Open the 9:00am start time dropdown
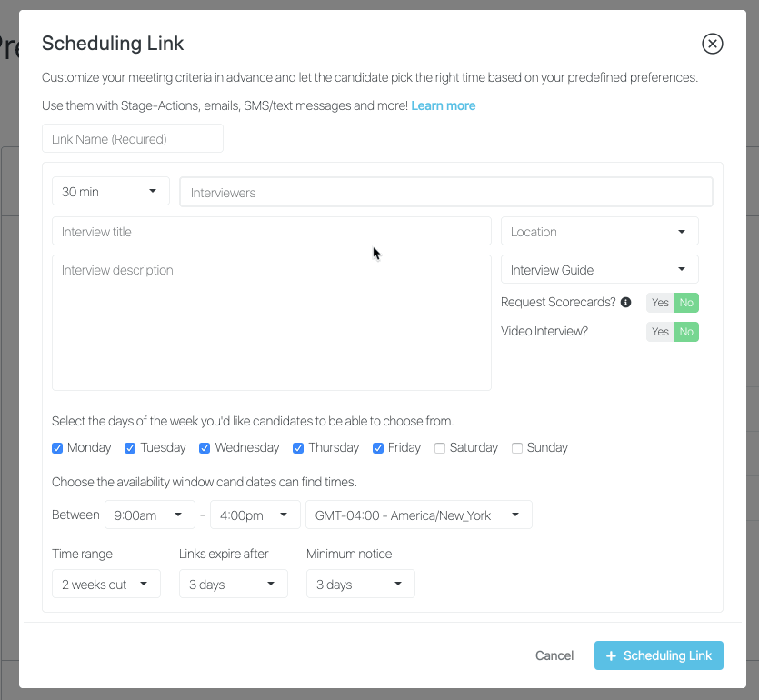Image resolution: width=759 pixels, height=700 pixels. point(150,515)
